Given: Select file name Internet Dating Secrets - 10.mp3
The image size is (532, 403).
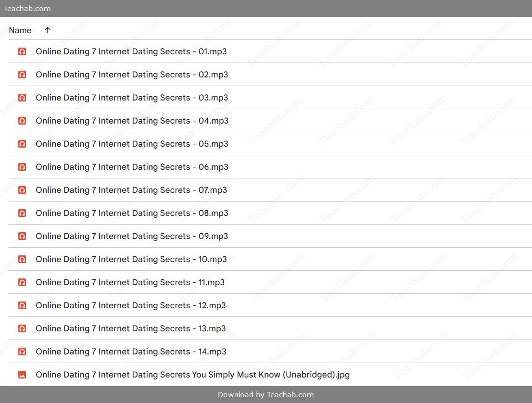Looking at the screenshot, I should (x=131, y=259).
